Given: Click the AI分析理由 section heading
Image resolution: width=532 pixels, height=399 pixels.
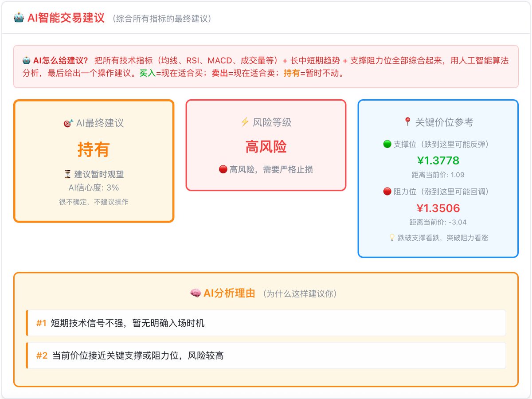Looking at the screenshot, I should pos(229,293).
